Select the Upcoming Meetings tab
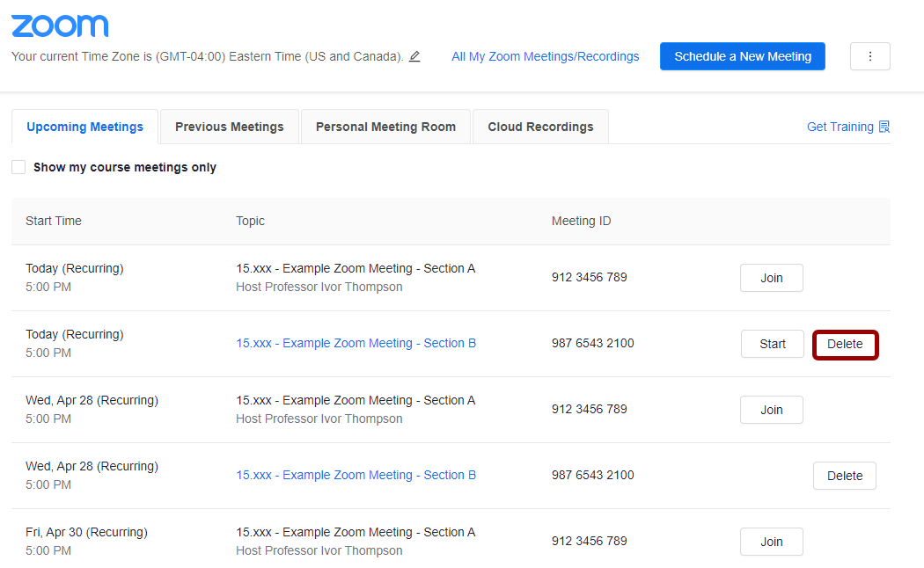This screenshot has width=924, height=568. [84, 127]
